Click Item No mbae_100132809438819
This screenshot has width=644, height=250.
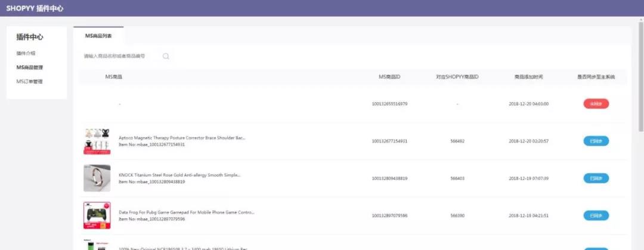(151, 182)
